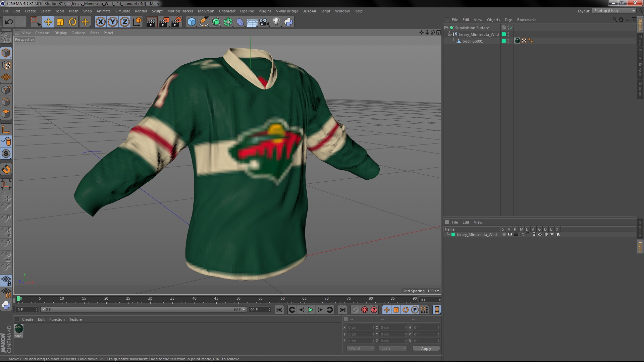Image resolution: width=644 pixels, height=362 pixels.
Task: Click the Coordinate System icon
Action: point(137,22)
